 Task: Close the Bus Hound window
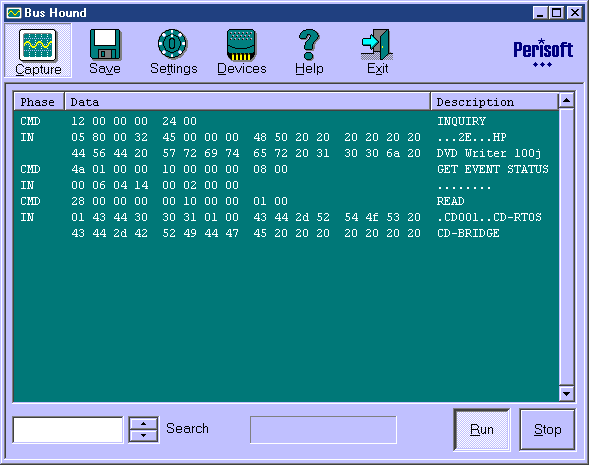574,13
